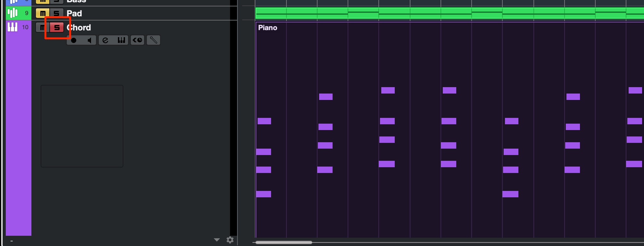The image size is (644, 246).
Task: Select the Piano MIDI part label
Action: coord(268,28)
